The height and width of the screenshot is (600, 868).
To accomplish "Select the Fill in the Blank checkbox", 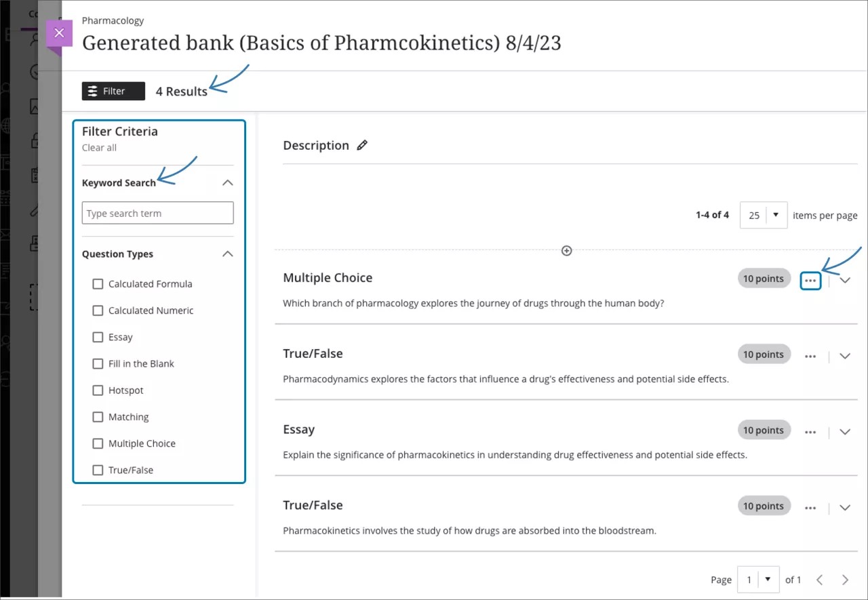I will pyautogui.click(x=98, y=363).
